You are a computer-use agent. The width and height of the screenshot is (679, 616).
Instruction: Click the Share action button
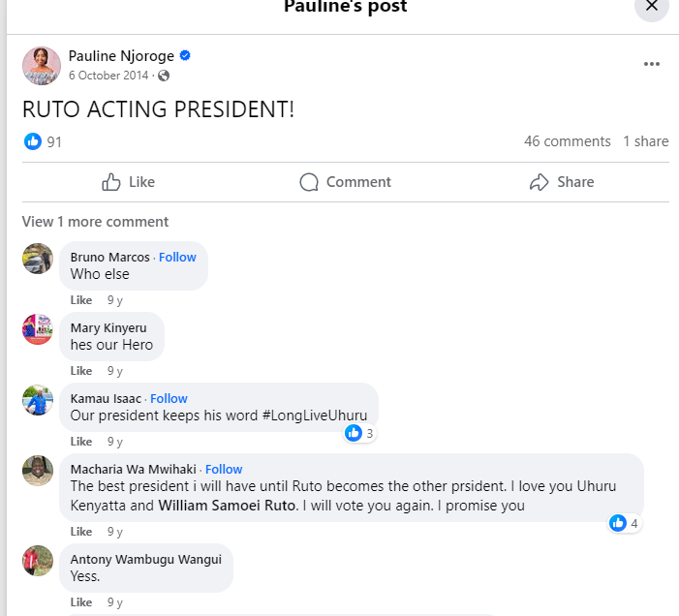point(562,182)
